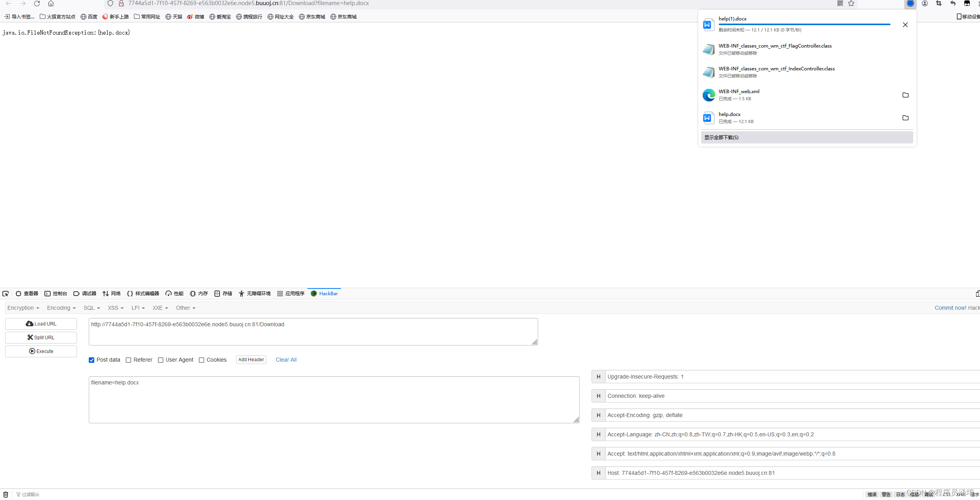Click the post data text field
Screen dimensions: 980x500
334,400
